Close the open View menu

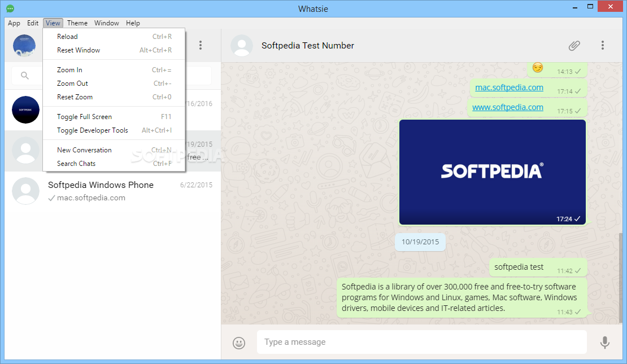point(53,23)
